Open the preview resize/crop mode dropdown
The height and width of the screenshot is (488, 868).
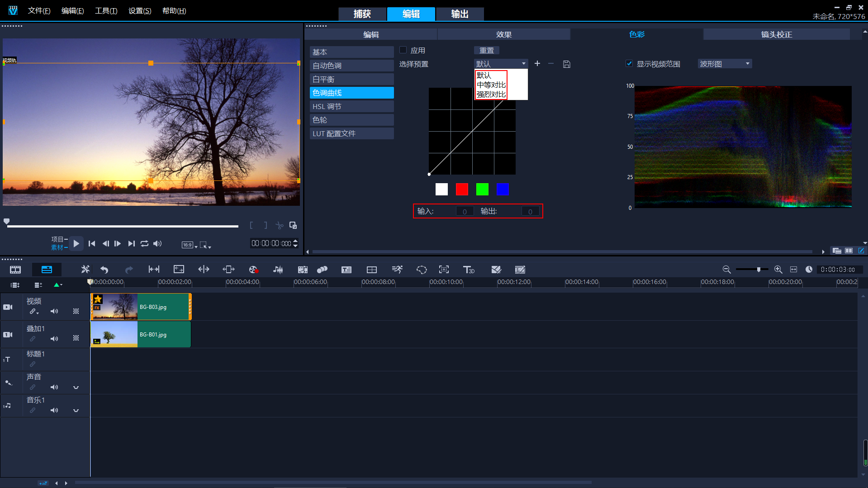point(205,245)
